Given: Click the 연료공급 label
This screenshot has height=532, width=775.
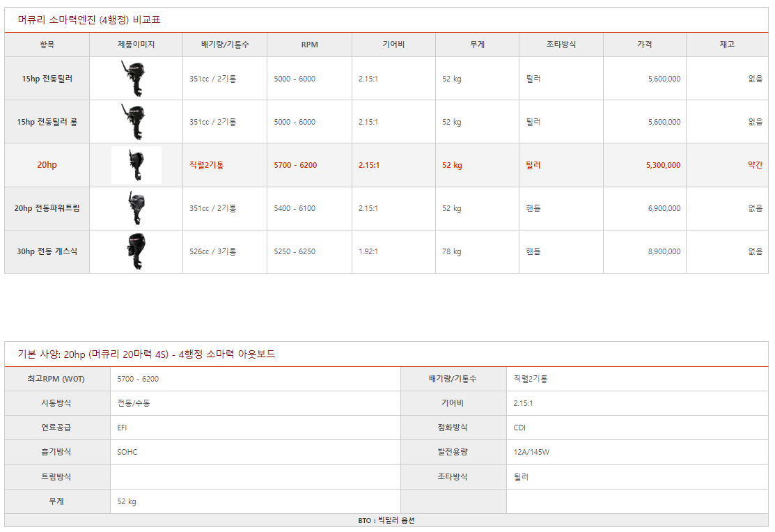Looking at the screenshot, I should pos(56,427).
